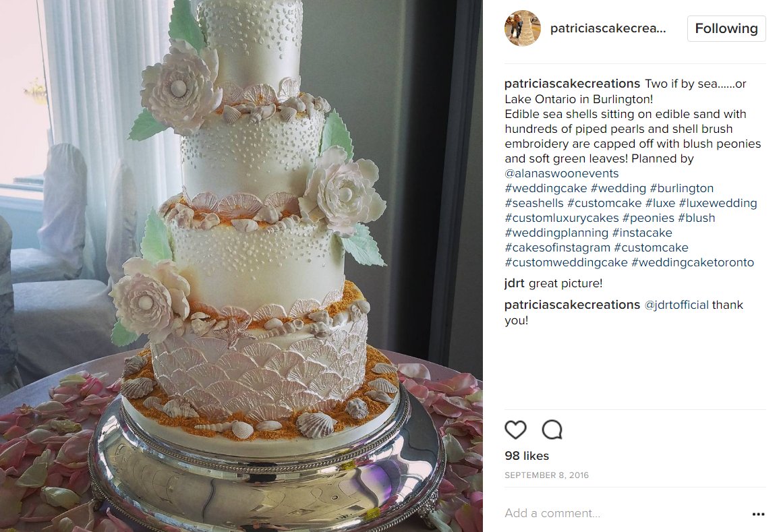
Task: Open the #weddingcaketoronto hashtag
Action: pyautogui.click(x=693, y=262)
